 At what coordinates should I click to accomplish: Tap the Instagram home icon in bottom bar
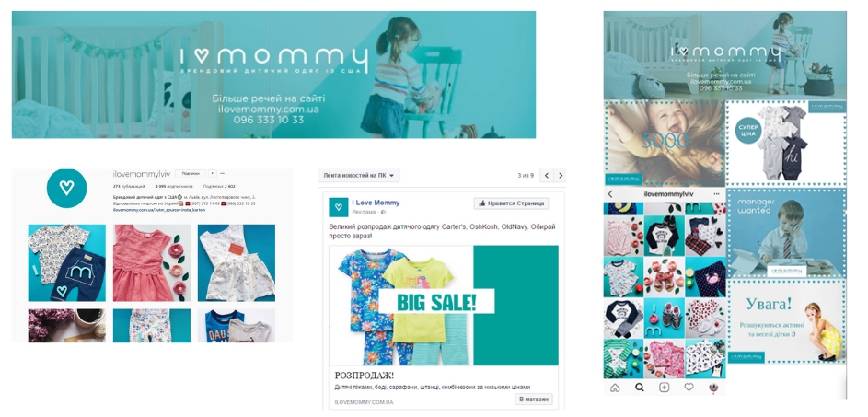tap(615, 388)
